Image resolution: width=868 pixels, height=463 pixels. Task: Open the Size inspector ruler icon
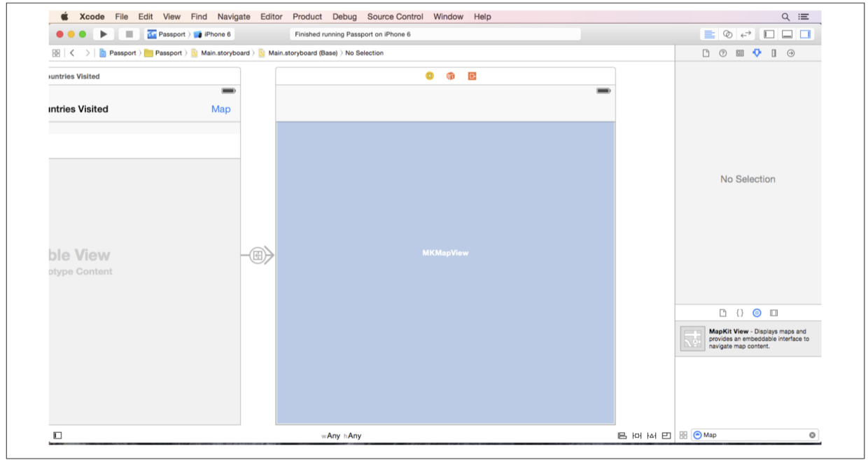773,53
